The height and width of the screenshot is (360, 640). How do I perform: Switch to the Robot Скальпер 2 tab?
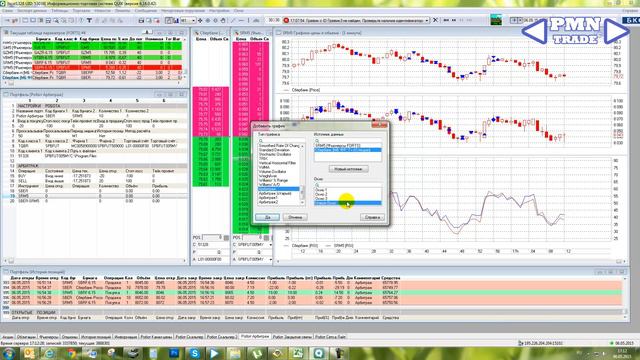[222, 337]
